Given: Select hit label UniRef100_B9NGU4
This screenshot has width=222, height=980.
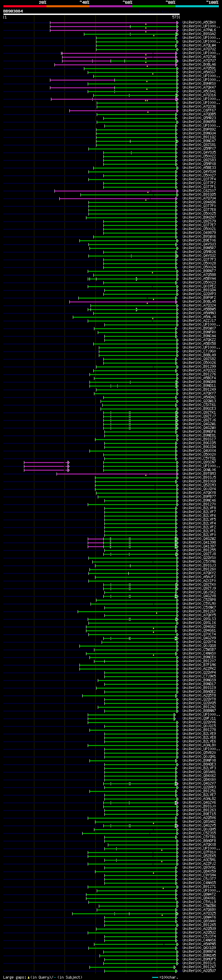Looking at the screenshot, I should (x=199, y=133).
